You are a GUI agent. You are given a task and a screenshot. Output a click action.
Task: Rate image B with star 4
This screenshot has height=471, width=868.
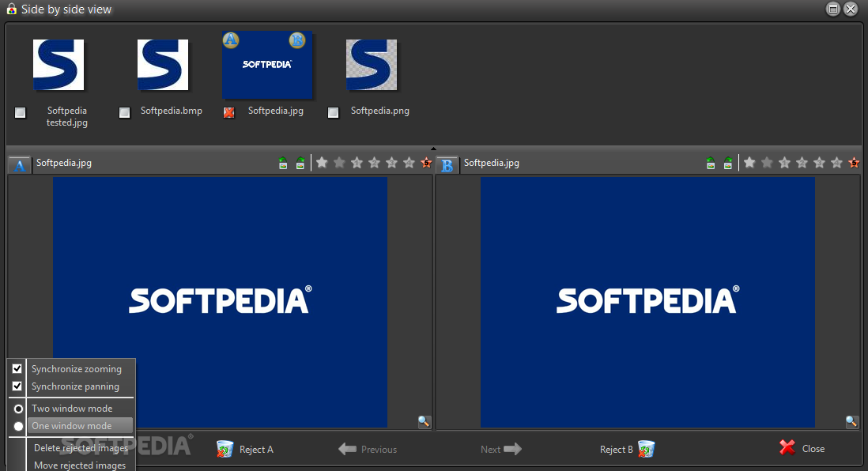click(836, 163)
